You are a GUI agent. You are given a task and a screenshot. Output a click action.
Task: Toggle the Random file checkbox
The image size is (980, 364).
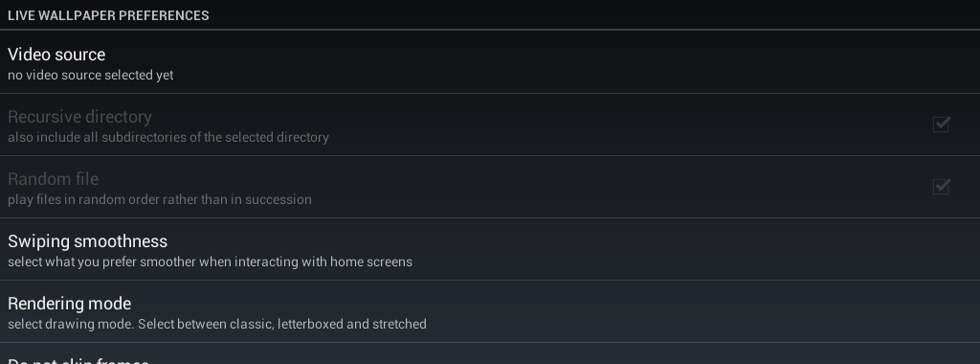point(942,187)
